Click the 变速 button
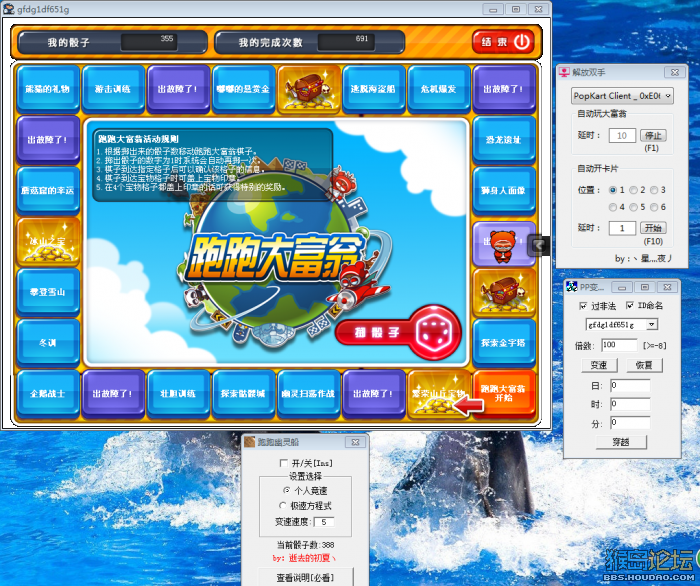 coord(600,365)
